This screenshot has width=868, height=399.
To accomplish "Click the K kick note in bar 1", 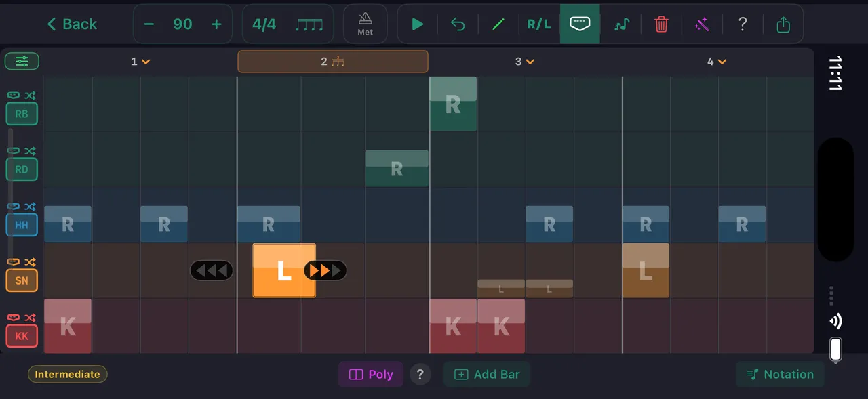I will (x=68, y=326).
